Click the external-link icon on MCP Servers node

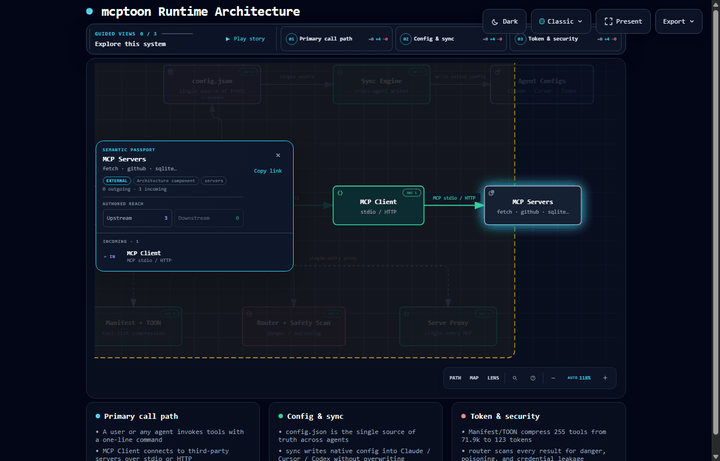(491, 193)
